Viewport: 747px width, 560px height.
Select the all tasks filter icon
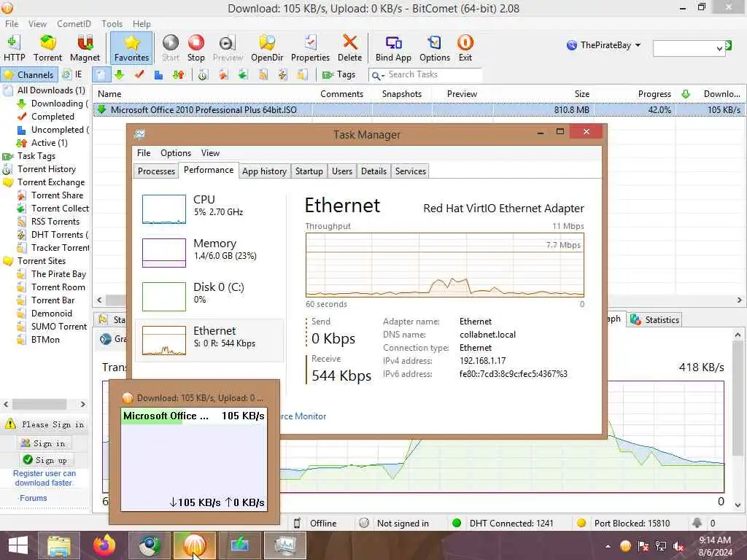101,75
